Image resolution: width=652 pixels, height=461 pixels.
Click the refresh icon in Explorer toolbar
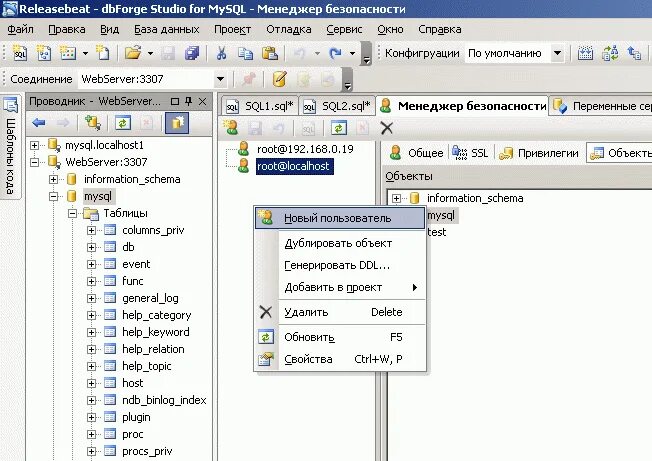tap(123, 123)
